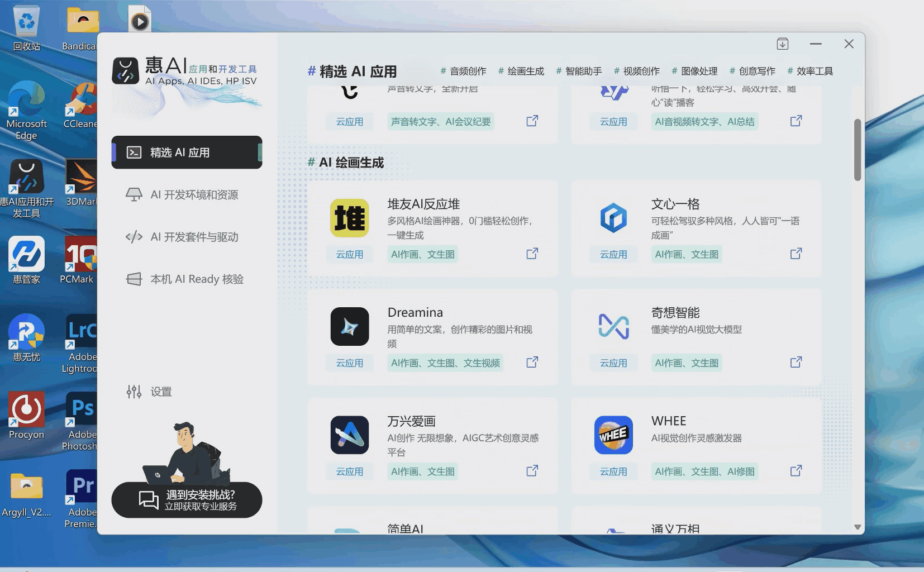Click the WHEE title text
924x572 pixels.
coord(669,421)
